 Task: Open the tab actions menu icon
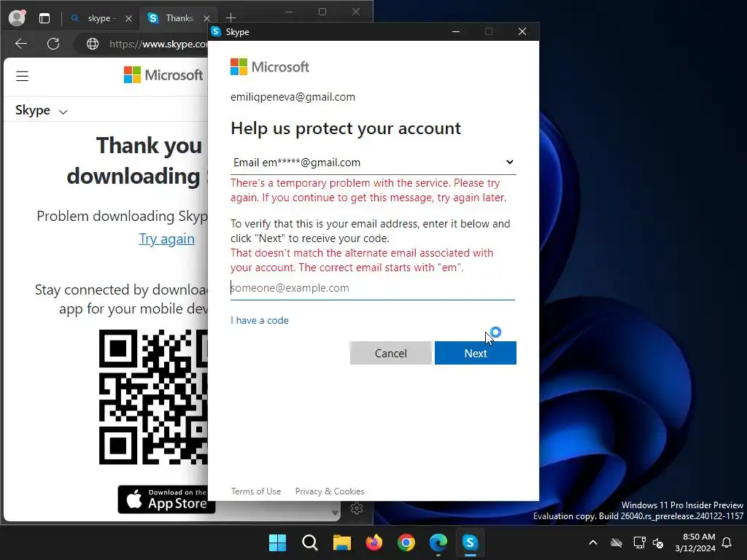click(x=44, y=18)
